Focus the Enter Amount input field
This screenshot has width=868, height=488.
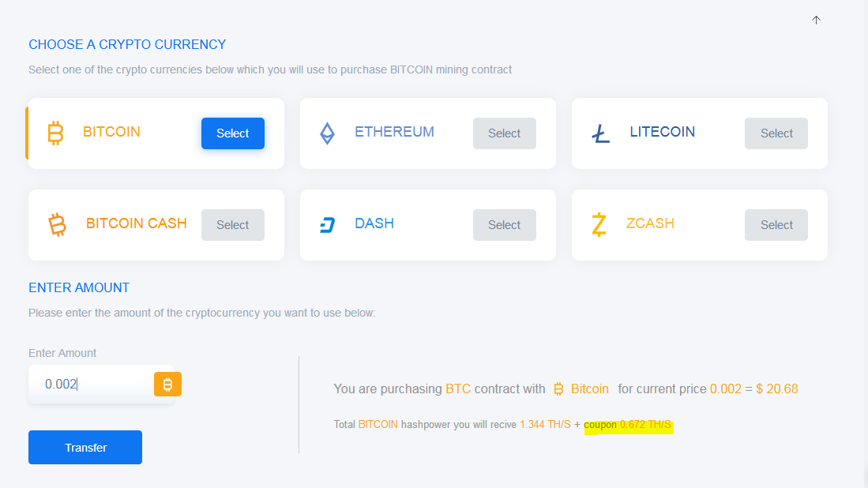[x=91, y=385]
